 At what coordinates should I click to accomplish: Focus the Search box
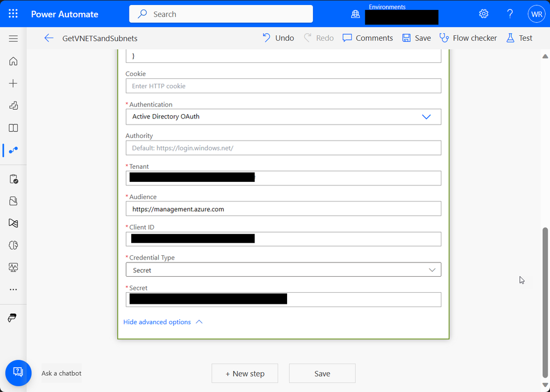(221, 14)
